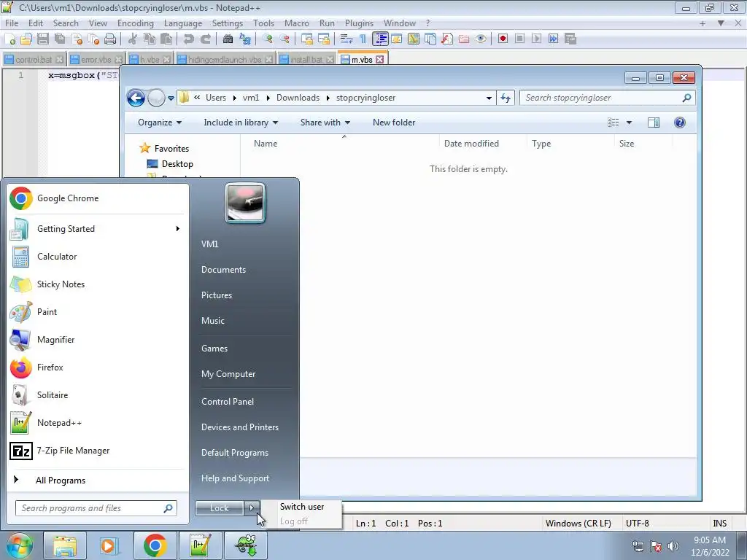Click the Save Recorded Macro icon
The width and height of the screenshot is (747, 560).
click(570, 39)
